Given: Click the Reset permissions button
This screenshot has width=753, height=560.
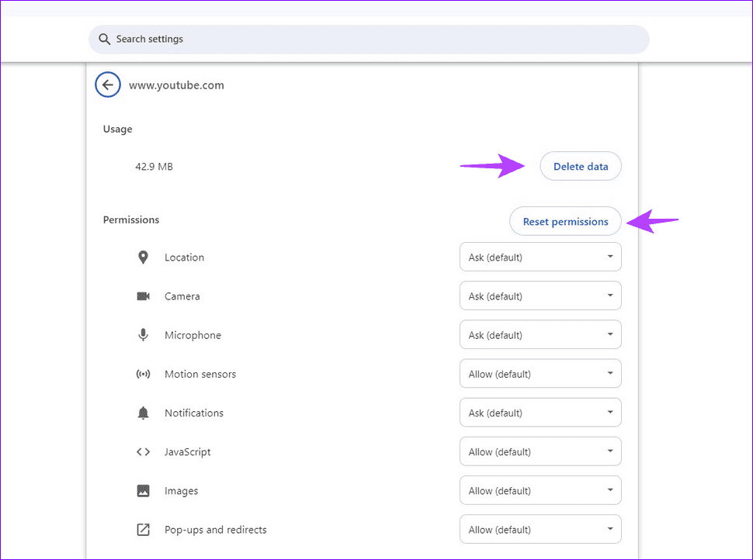Looking at the screenshot, I should 565,221.
